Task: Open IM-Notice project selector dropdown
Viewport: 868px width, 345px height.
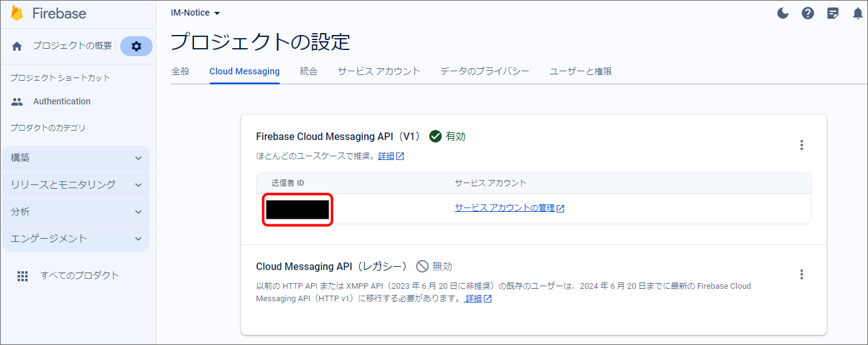Action: click(196, 12)
